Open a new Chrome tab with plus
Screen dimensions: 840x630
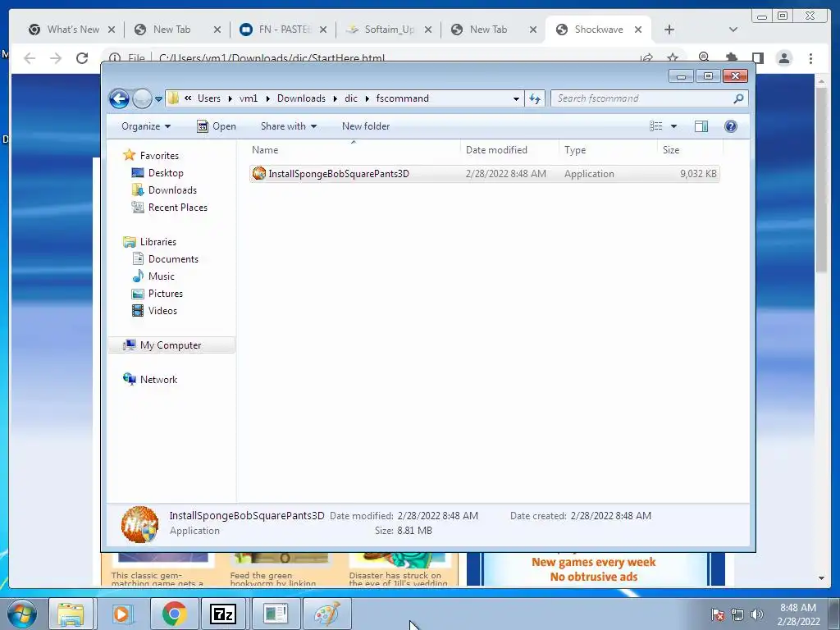[669, 30]
